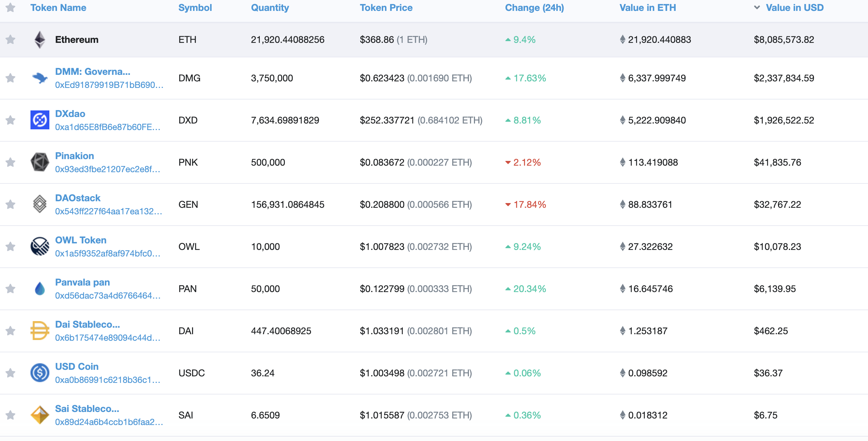The image size is (868, 441).
Task: Open the OWL Token link
Action: 81,240
